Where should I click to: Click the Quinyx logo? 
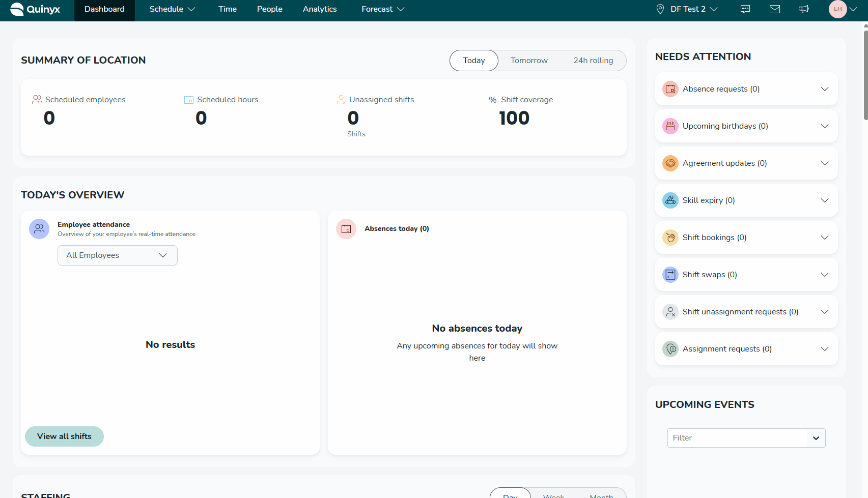pos(35,9)
